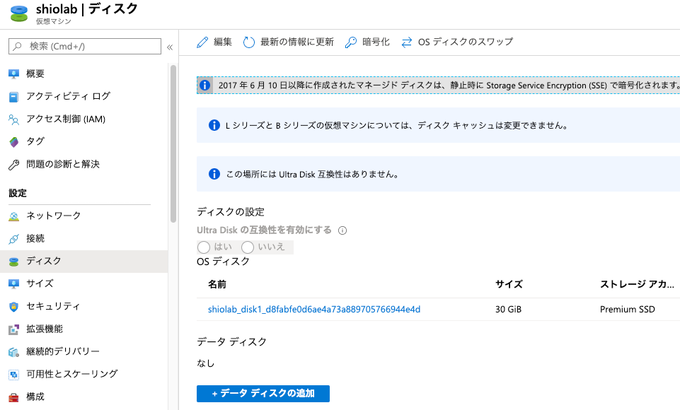Image resolution: width=680 pixels, height=410 pixels.
Task: Click the Ultra Disk info circle icon
Action: coord(343,230)
